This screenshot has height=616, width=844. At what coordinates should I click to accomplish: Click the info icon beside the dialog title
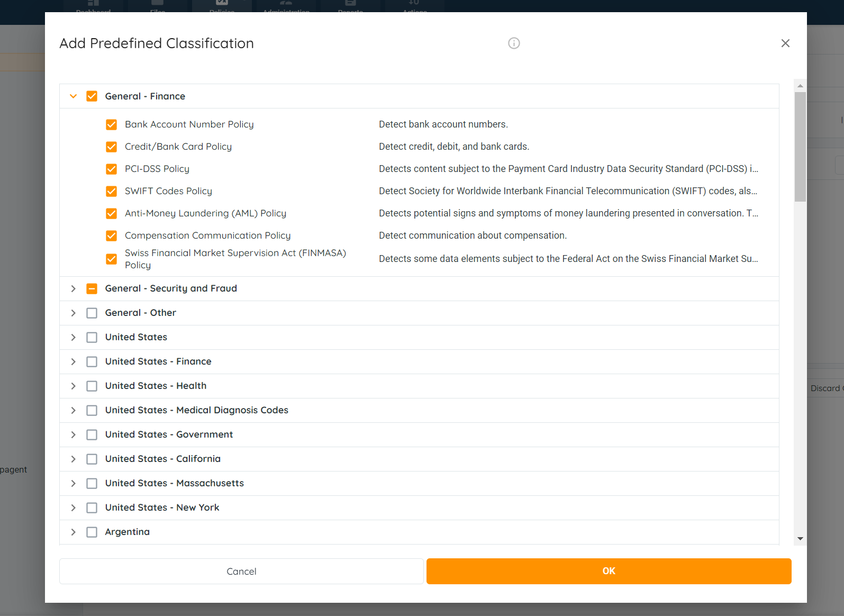coord(514,43)
